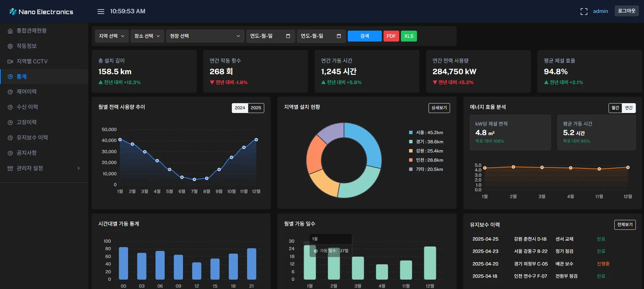The height and width of the screenshot is (289, 644).
Task: Toggle the hamburger menu icon
Action: (101, 12)
